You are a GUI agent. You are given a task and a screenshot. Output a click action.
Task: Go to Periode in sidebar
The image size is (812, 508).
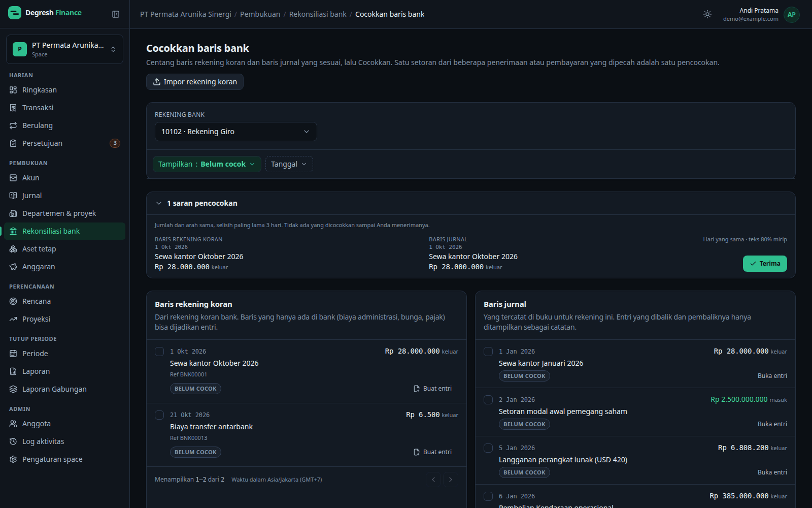(x=64, y=354)
